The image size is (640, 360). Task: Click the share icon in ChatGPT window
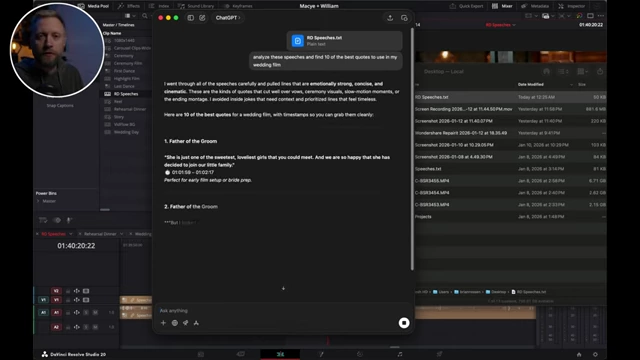[390, 18]
